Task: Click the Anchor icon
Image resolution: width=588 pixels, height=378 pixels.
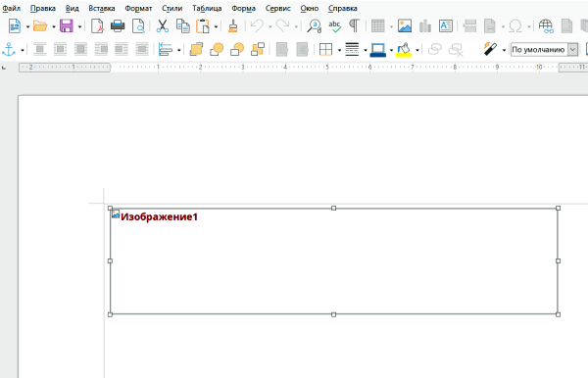Action: (x=9, y=49)
